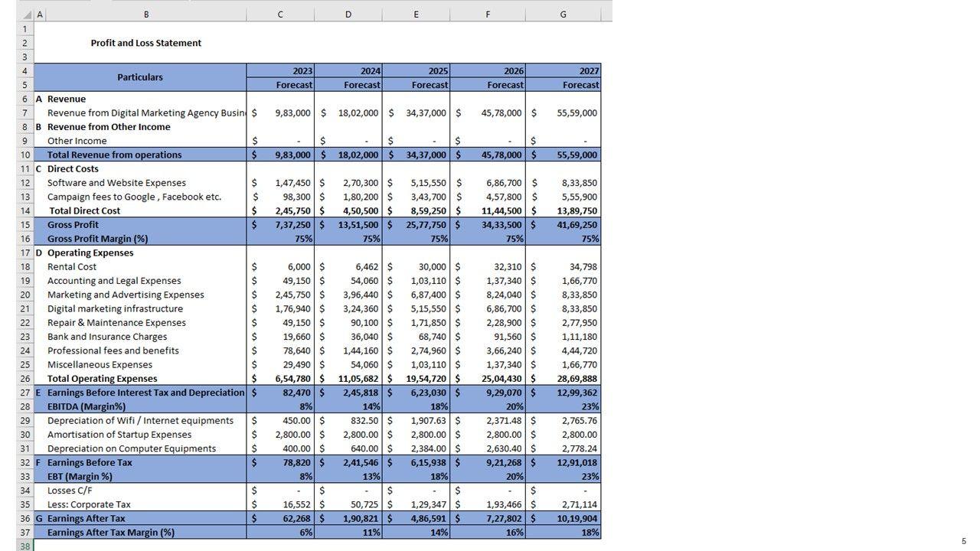Select 2024 Total Operating Expenses value 11,05,682
Screen dimensions: 980x551
point(356,379)
